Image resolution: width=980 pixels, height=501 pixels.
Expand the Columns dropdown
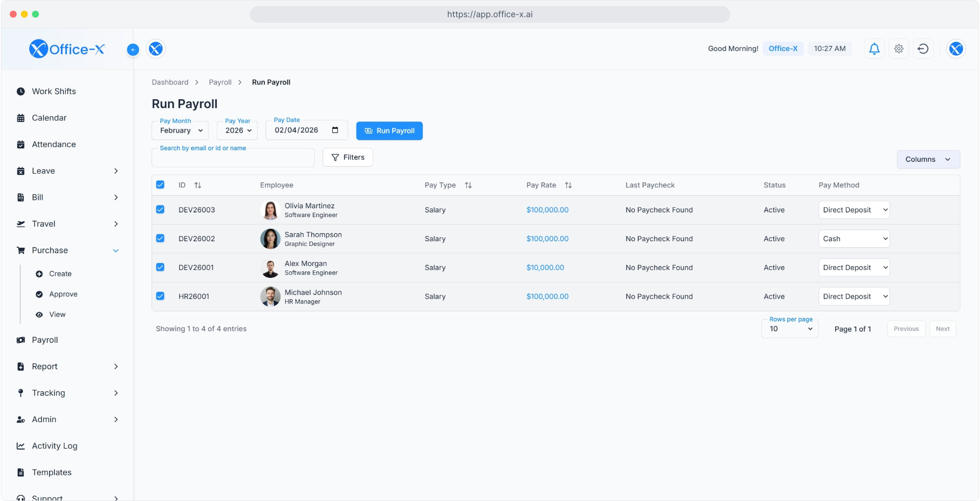coord(928,159)
